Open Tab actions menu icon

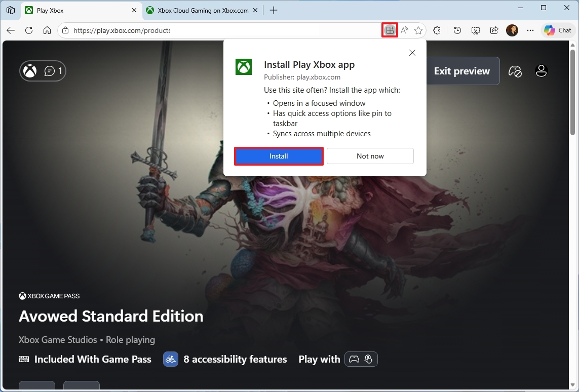tap(11, 10)
